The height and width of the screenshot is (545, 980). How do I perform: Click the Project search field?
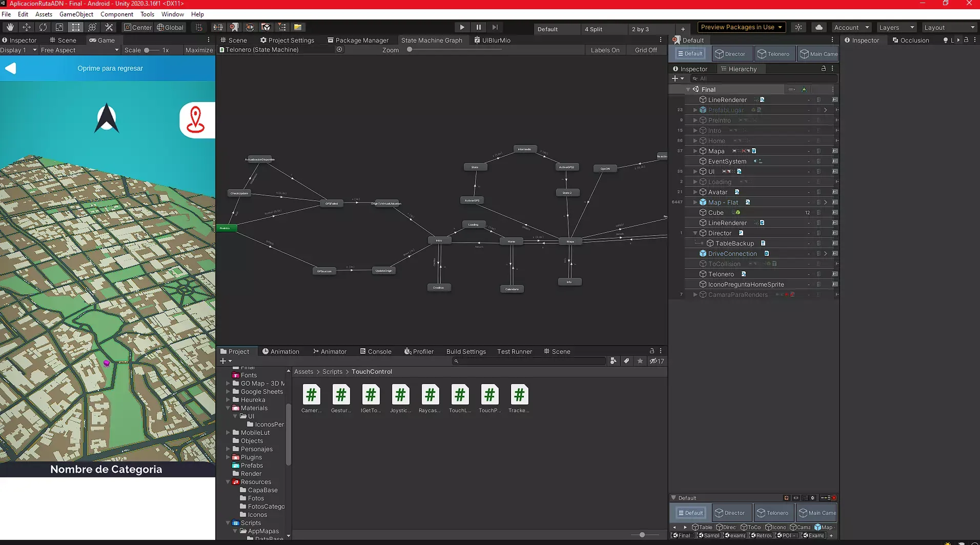tap(529, 361)
